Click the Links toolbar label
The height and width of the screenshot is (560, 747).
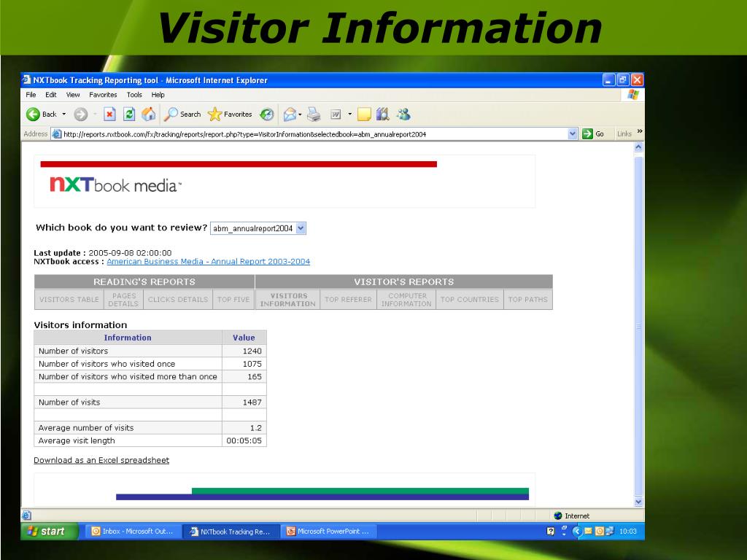click(624, 134)
